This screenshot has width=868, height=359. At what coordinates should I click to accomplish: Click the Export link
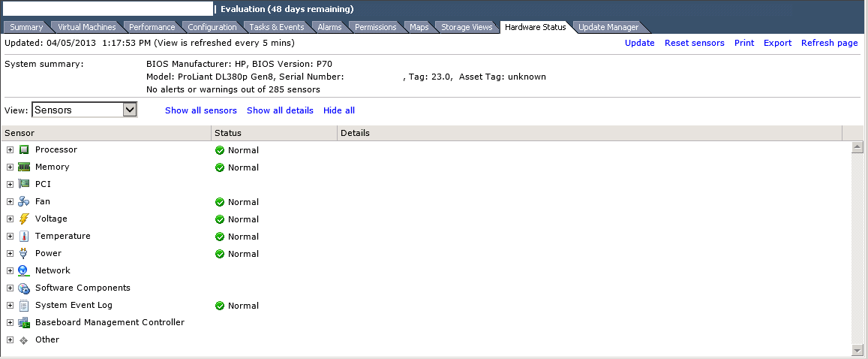[x=777, y=43]
